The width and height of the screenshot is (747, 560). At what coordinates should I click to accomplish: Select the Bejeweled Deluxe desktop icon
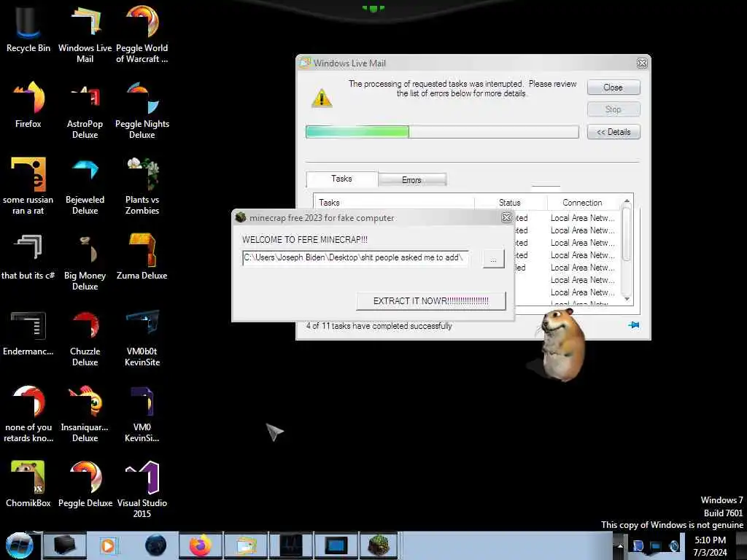[x=85, y=186]
